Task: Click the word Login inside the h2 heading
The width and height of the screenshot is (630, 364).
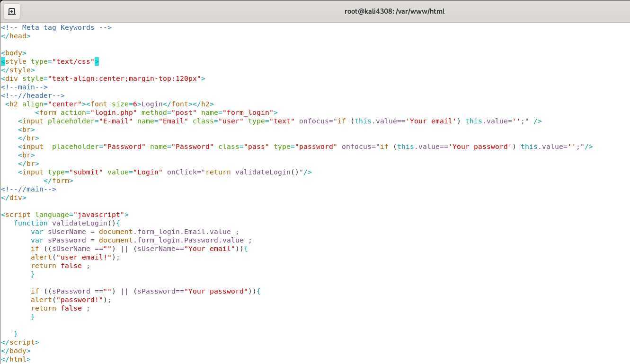Action: (x=152, y=104)
